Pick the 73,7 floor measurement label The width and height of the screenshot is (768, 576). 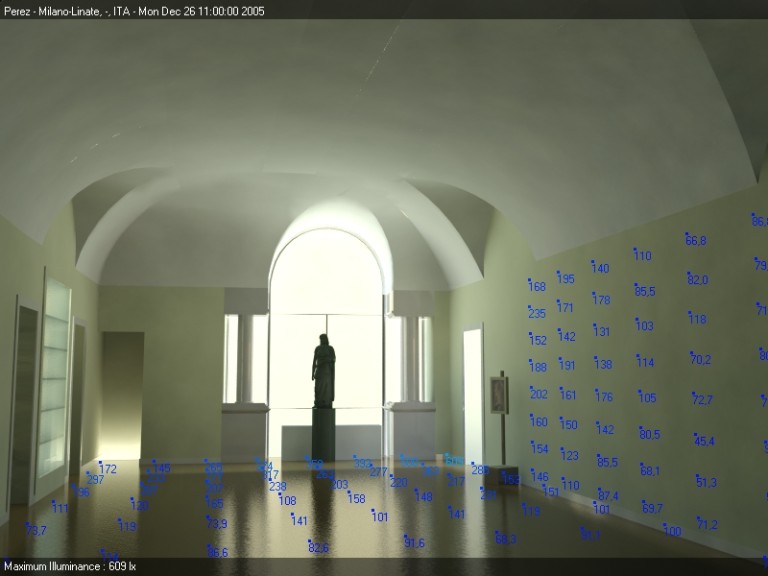(x=36, y=530)
